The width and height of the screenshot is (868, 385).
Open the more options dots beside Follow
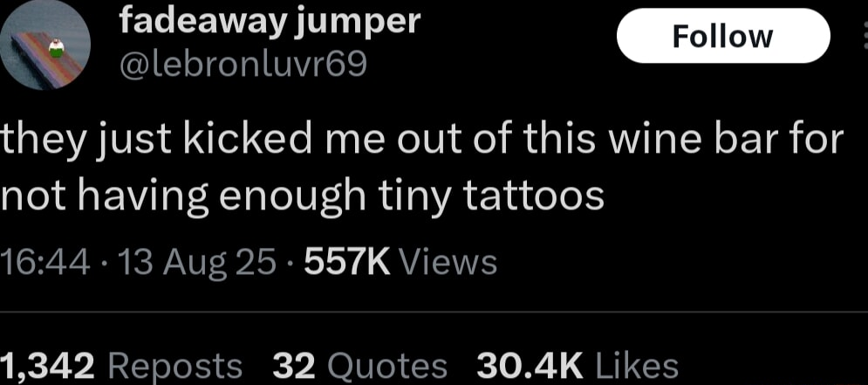[x=865, y=37]
